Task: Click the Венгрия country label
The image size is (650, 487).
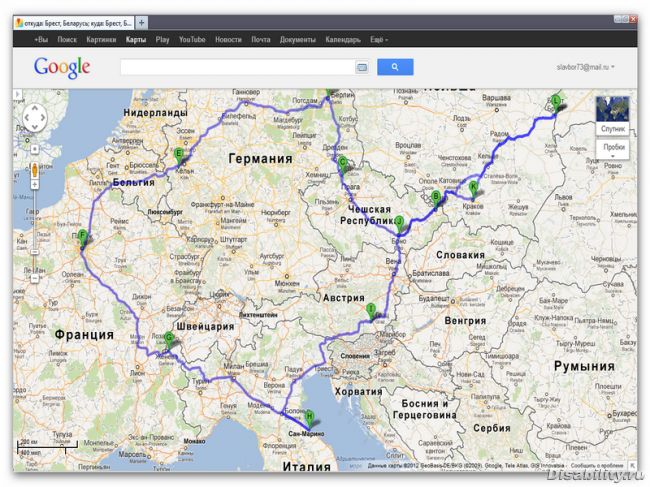Action: coord(465,320)
